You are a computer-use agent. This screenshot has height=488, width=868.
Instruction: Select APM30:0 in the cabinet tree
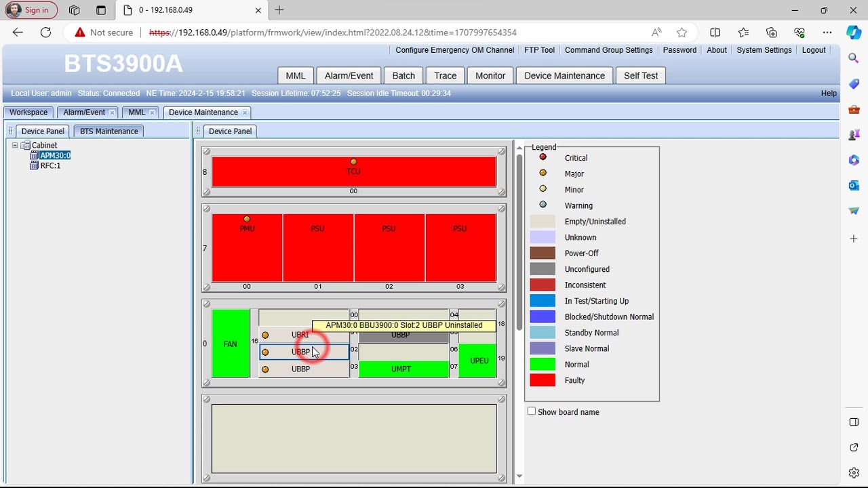point(55,156)
